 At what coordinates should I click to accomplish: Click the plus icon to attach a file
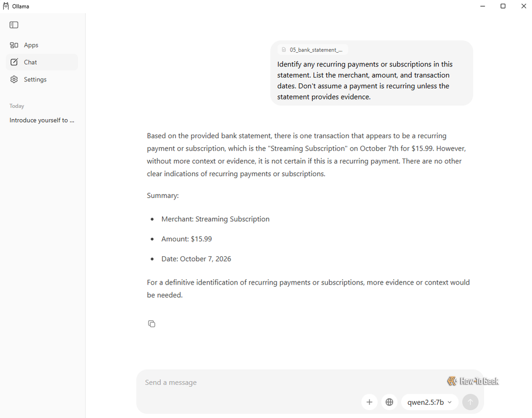tap(370, 402)
